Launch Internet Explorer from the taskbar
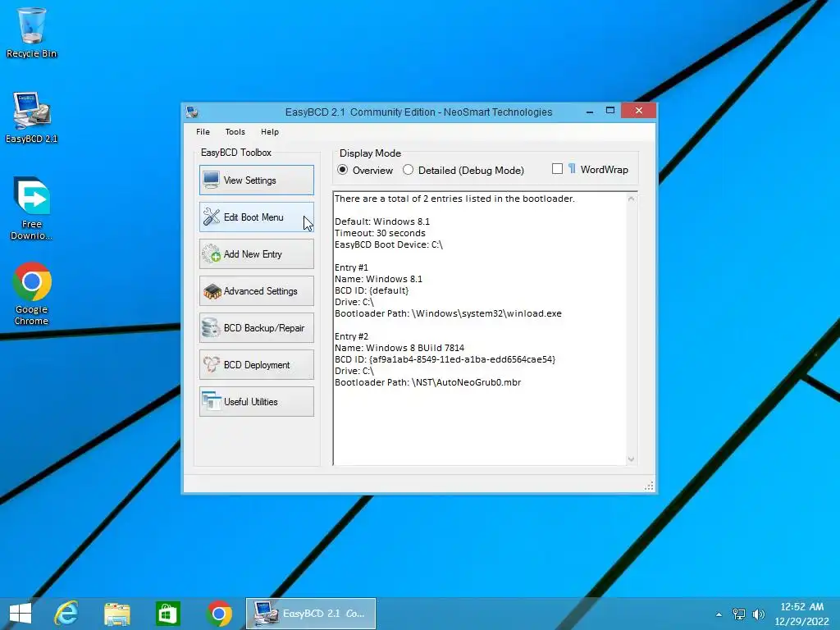The width and height of the screenshot is (840, 630). coord(66,614)
